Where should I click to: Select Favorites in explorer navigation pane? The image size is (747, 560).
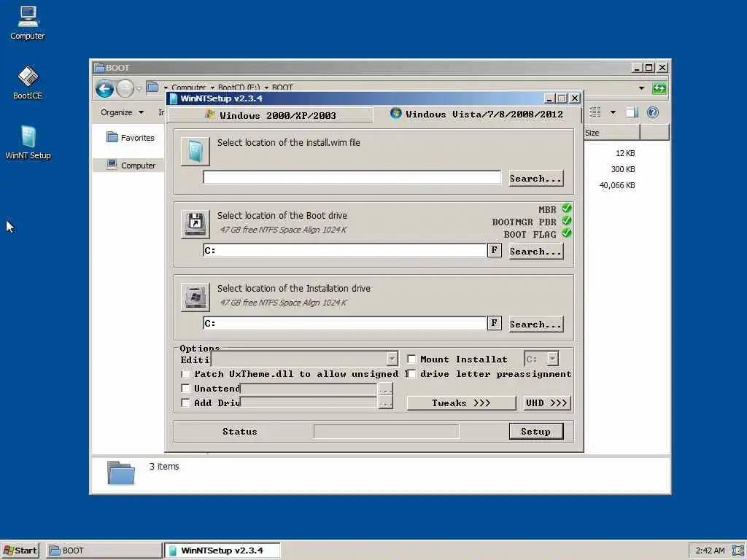[x=131, y=138]
